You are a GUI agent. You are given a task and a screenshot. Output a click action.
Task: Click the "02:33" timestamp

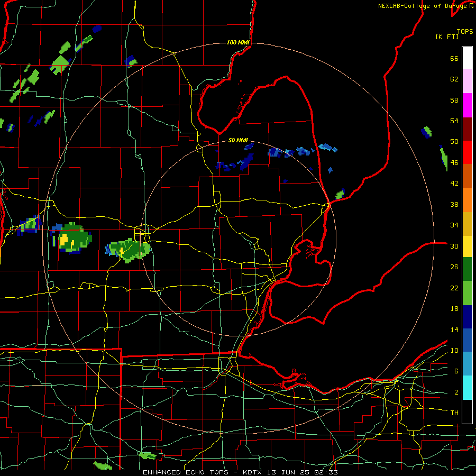pyautogui.click(x=327, y=472)
